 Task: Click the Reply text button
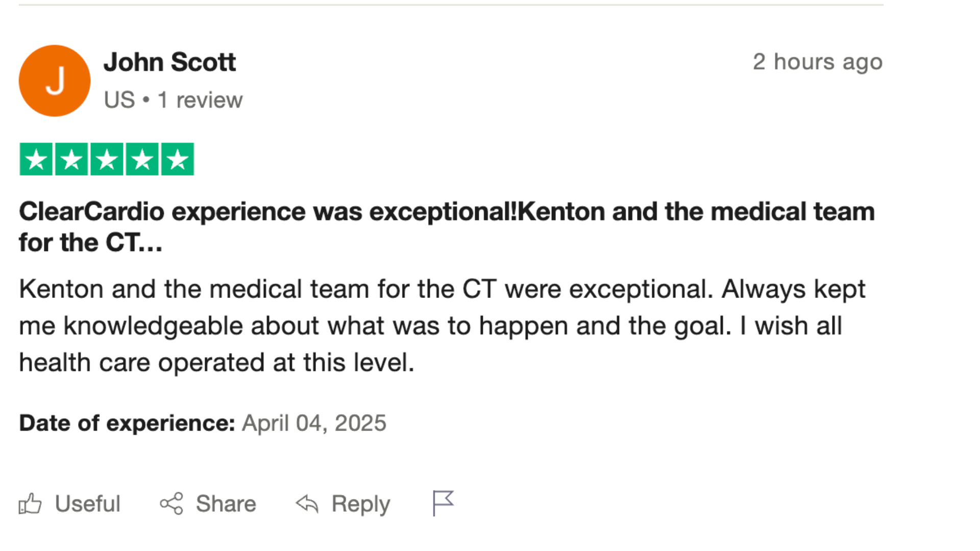coord(360,504)
